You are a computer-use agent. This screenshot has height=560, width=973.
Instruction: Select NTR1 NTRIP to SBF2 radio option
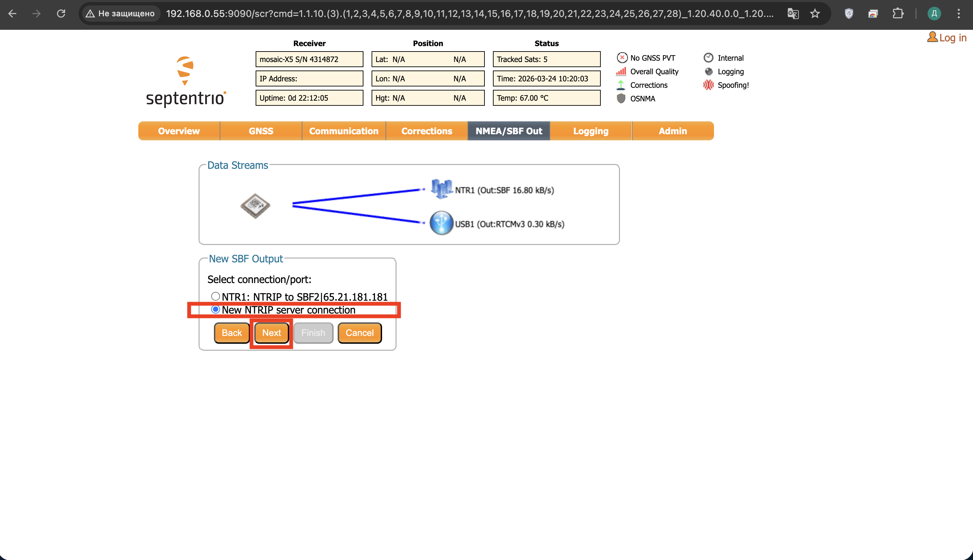tap(215, 297)
